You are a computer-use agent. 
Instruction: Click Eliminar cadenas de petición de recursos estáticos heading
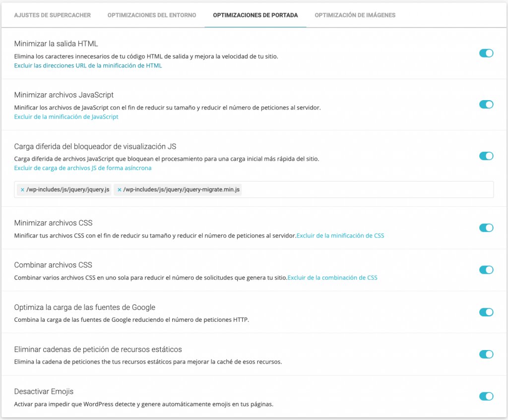pos(98,350)
